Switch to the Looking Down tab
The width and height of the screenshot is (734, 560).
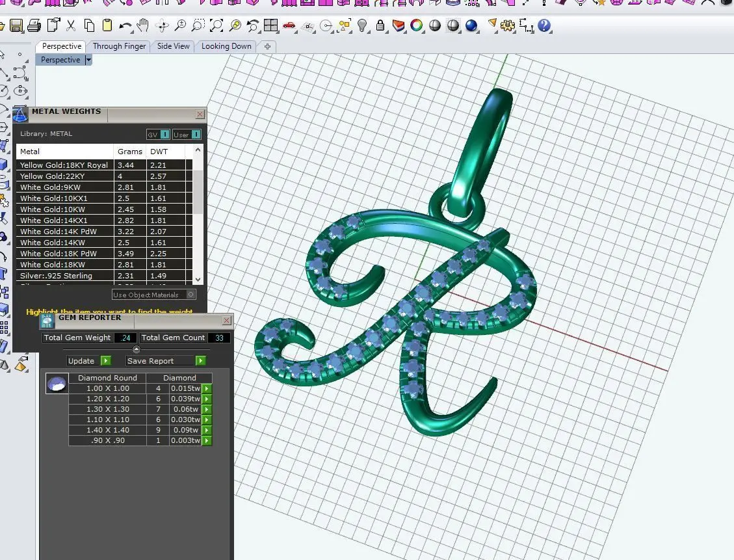pyautogui.click(x=226, y=46)
